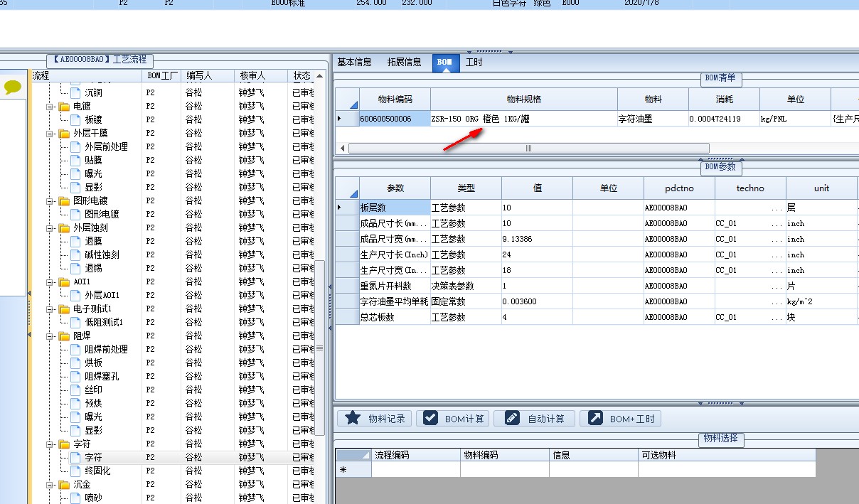Click the BOM清单 horizontal scrollbar left arrow

tap(343, 148)
